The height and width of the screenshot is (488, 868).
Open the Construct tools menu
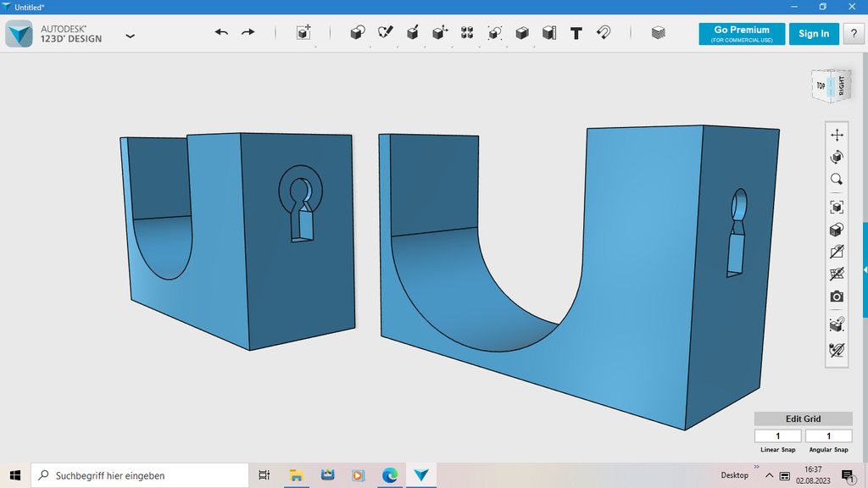[413, 33]
